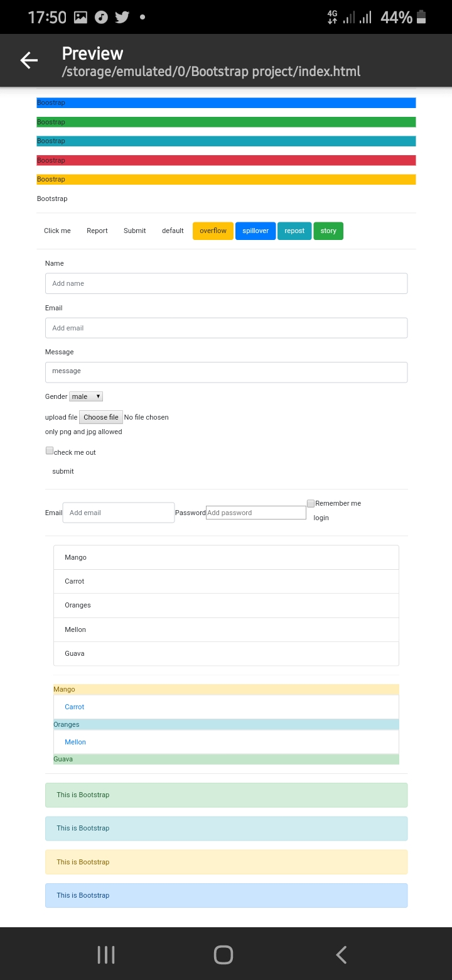The width and height of the screenshot is (452, 980).
Task: Tap the back arrow in Preview header
Action: click(29, 60)
